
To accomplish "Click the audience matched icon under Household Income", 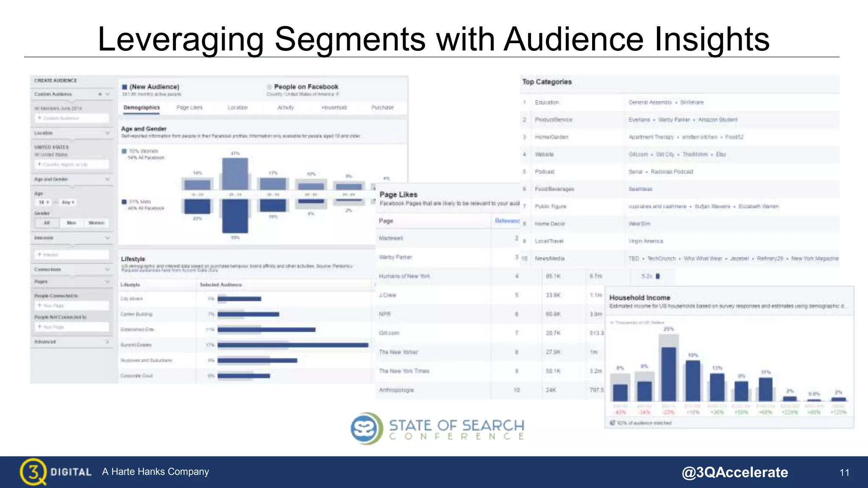I will (612, 423).
